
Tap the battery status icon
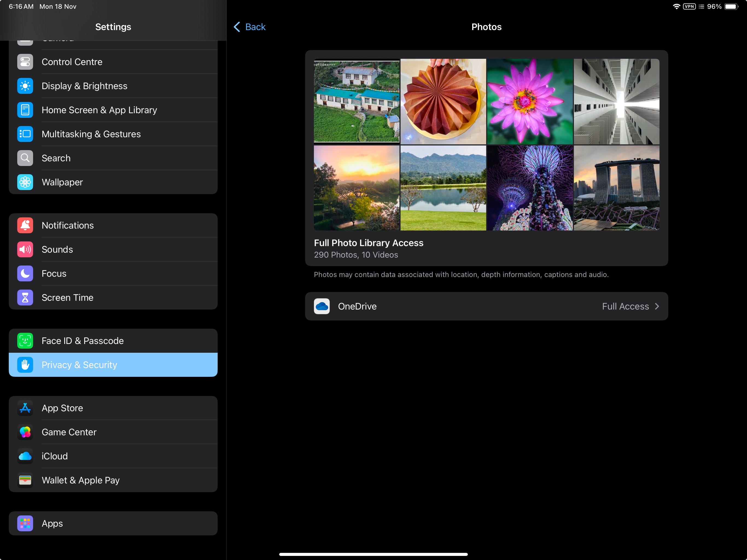731,6
